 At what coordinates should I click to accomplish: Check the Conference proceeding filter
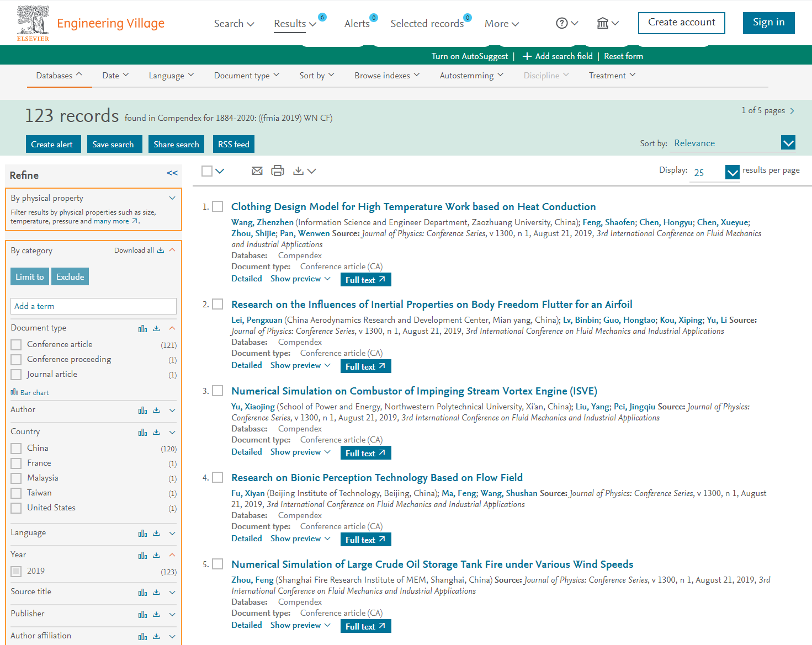(x=17, y=360)
